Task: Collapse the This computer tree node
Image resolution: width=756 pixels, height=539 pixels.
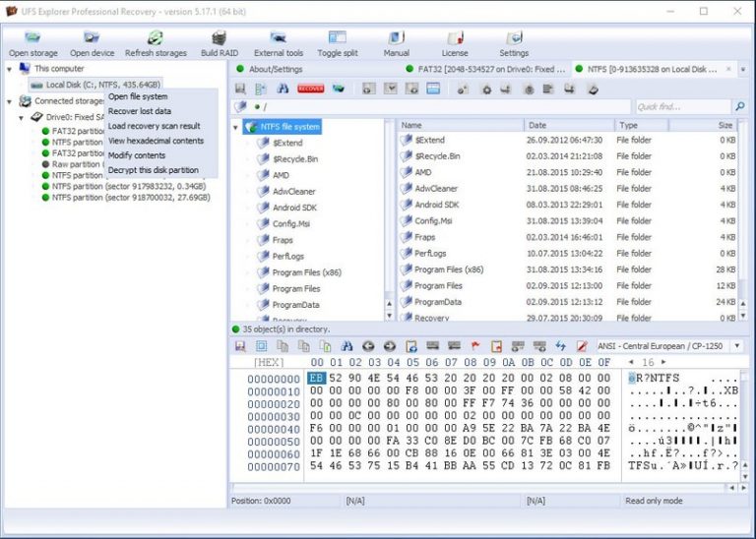Action: pyautogui.click(x=9, y=70)
